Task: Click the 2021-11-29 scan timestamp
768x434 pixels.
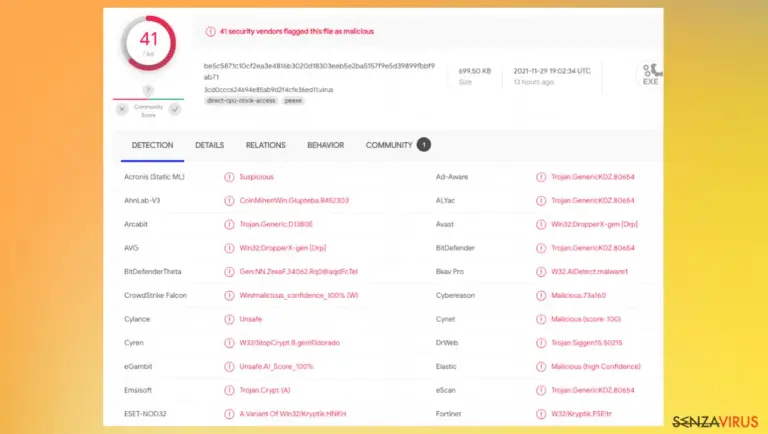Action: pos(552,71)
